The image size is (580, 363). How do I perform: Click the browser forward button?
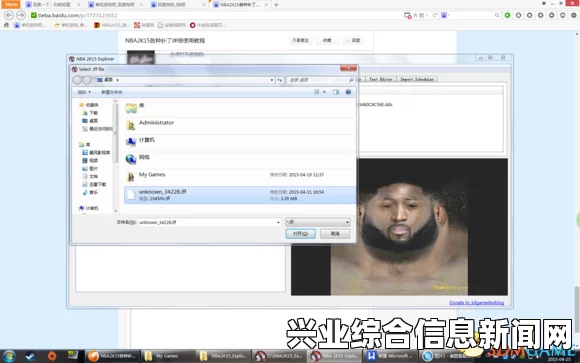point(21,15)
